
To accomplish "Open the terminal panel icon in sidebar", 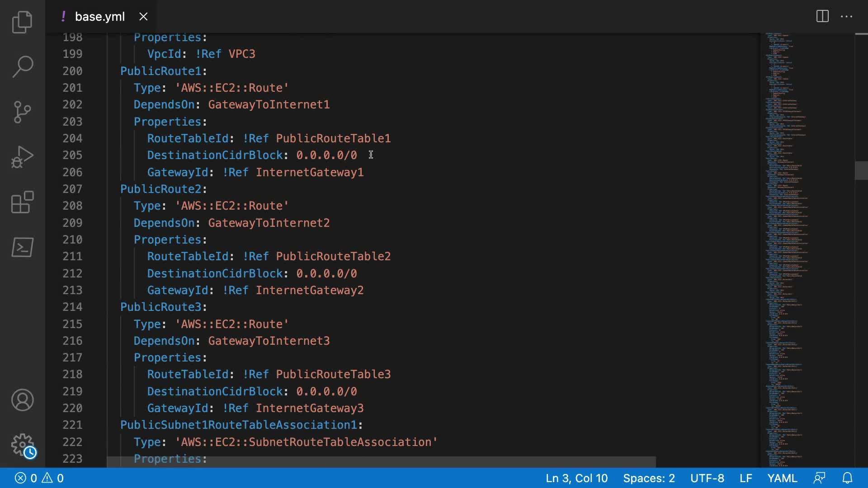I will coord(22,247).
